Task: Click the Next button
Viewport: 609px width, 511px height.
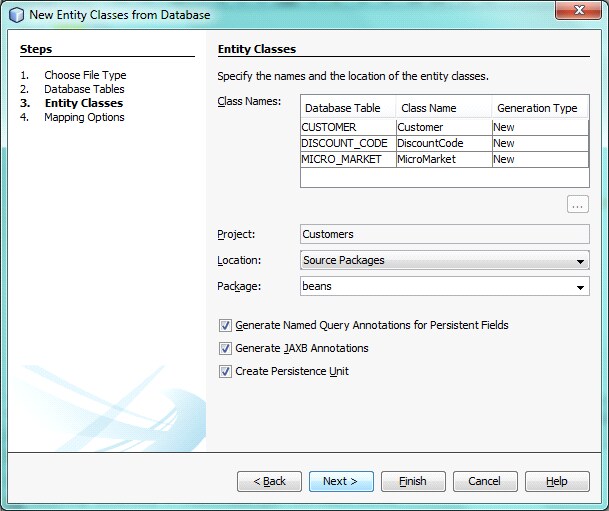Action: [341, 481]
